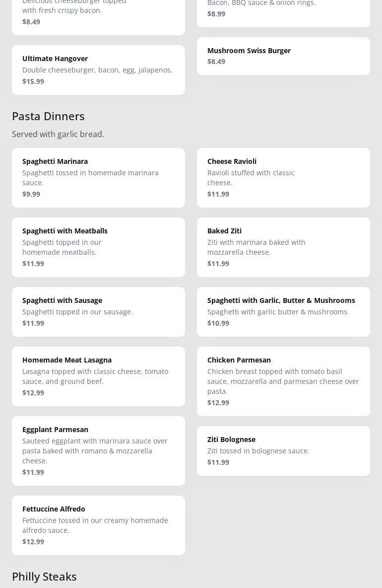Click the Ziti Bolognese card
Image resolution: width=382 pixels, height=588 pixels.
(283, 450)
